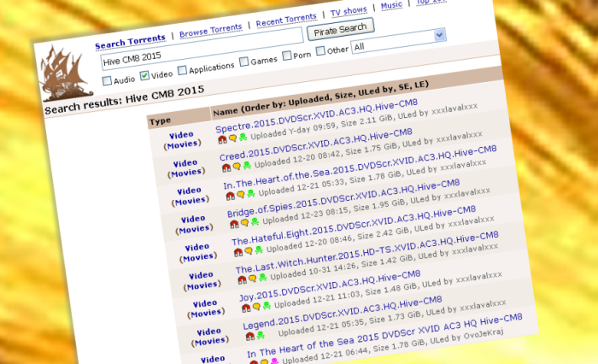The image size is (598, 364).
Task: Click the magnet icon for The.Hateful.Eight
Action: pos(238,253)
